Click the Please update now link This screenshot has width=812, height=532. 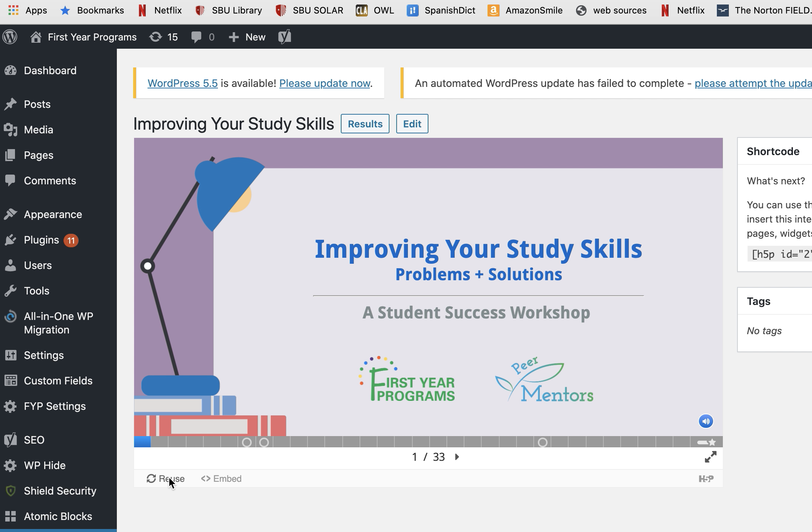tap(325, 83)
